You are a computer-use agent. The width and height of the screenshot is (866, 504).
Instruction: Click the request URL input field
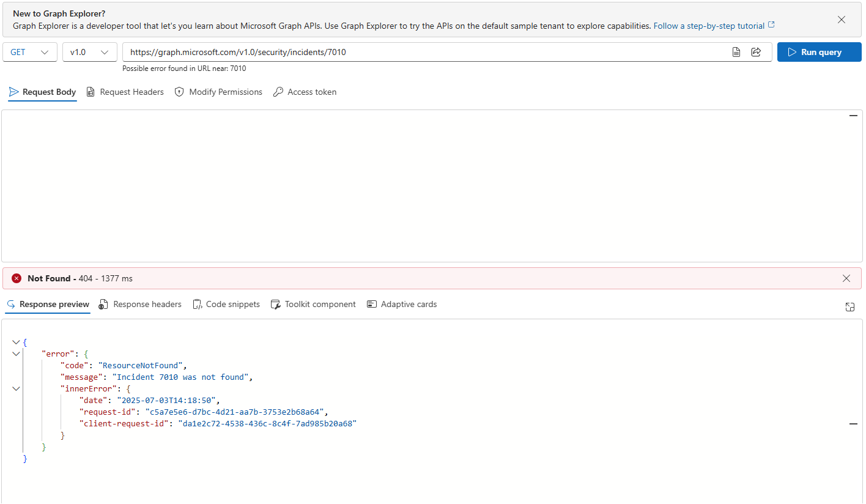pyautogui.click(x=422, y=52)
